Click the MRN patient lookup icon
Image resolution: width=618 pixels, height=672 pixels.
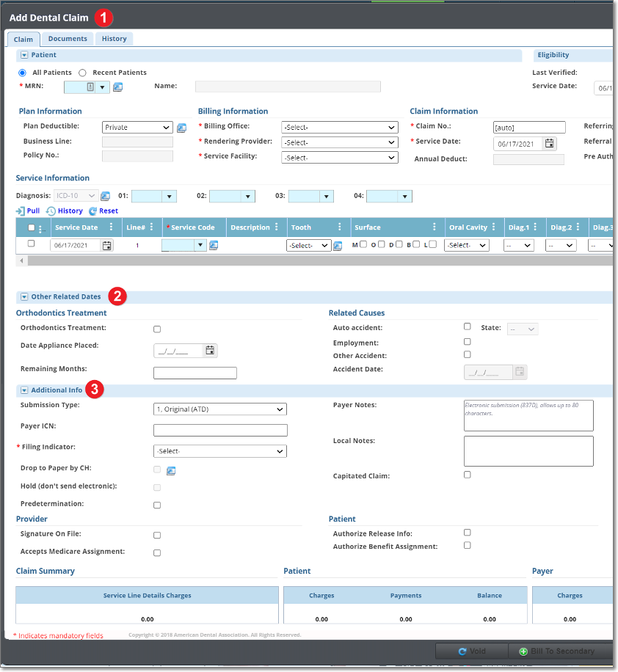pos(117,87)
